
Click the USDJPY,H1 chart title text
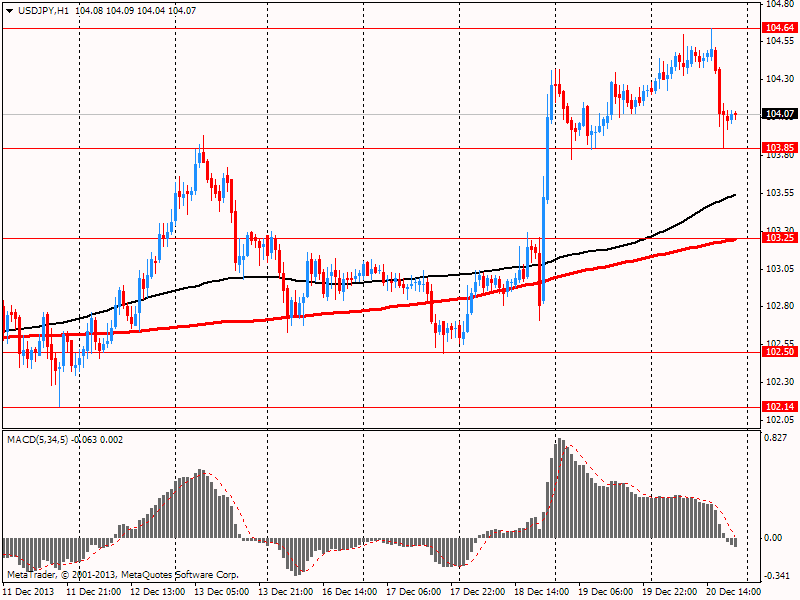pyautogui.click(x=43, y=11)
